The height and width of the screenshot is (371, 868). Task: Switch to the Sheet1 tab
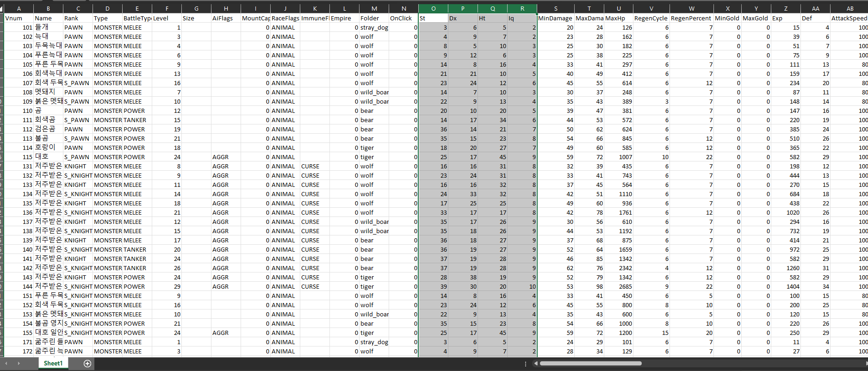coord(53,364)
